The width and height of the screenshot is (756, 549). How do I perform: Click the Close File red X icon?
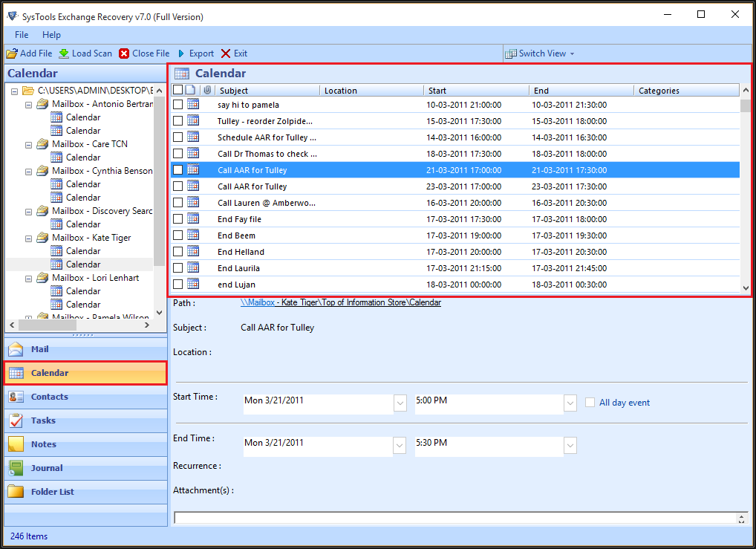pyautogui.click(x=124, y=53)
